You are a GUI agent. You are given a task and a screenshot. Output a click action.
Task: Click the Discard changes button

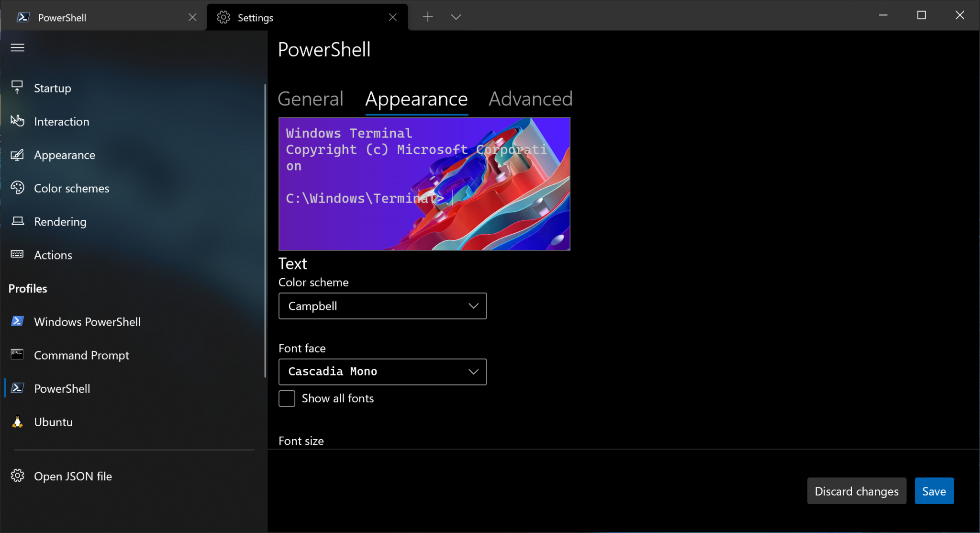pos(856,491)
